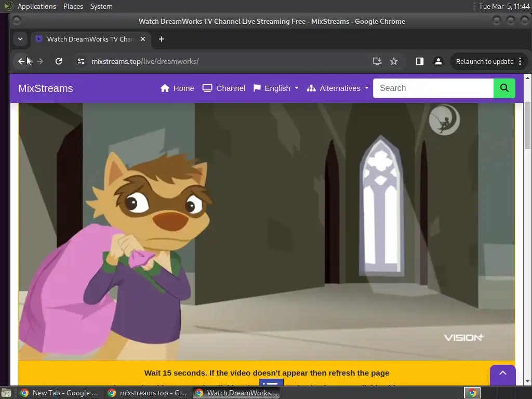The width and height of the screenshot is (532, 399).
Task: Click the MixStreams site logo
Action: (x=46, y=88)
